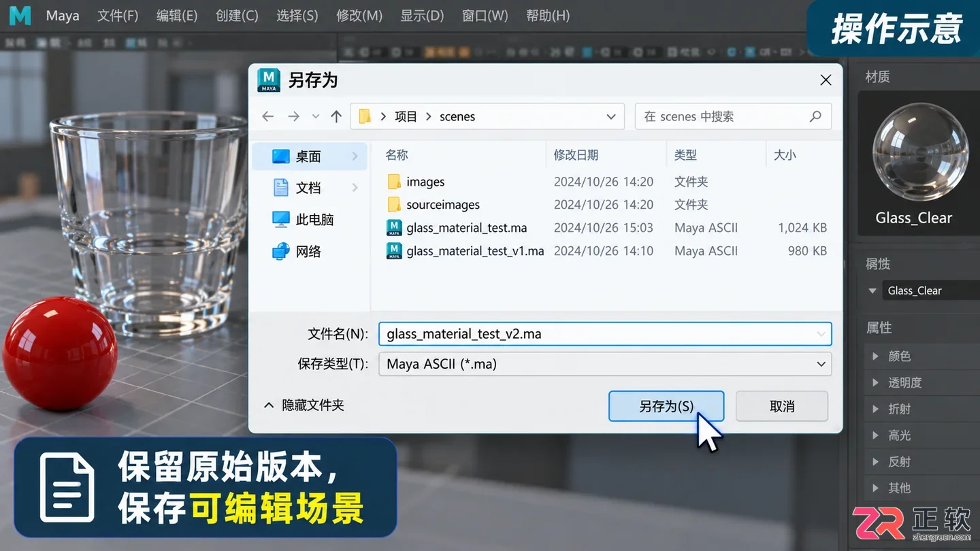Select the Glass_Clear material sphere thumbnail
980x551 pixels.
click(921, 152)
